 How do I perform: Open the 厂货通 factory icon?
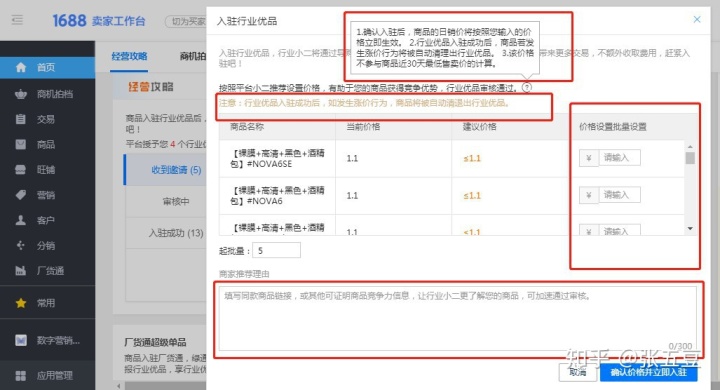point(21,271)
